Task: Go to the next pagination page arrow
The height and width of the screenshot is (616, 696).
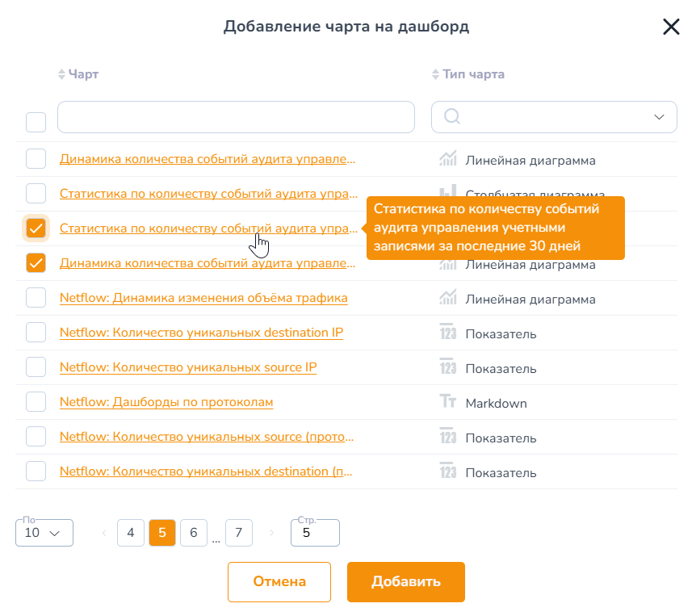Action: [x=271, y=533]
